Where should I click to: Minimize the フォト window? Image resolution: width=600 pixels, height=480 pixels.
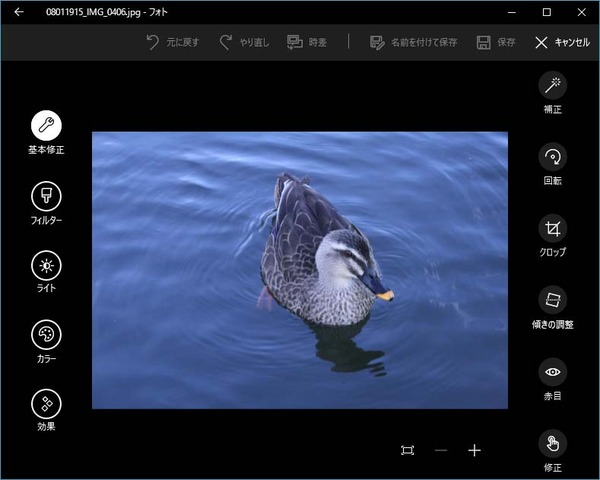pos(512,12)
